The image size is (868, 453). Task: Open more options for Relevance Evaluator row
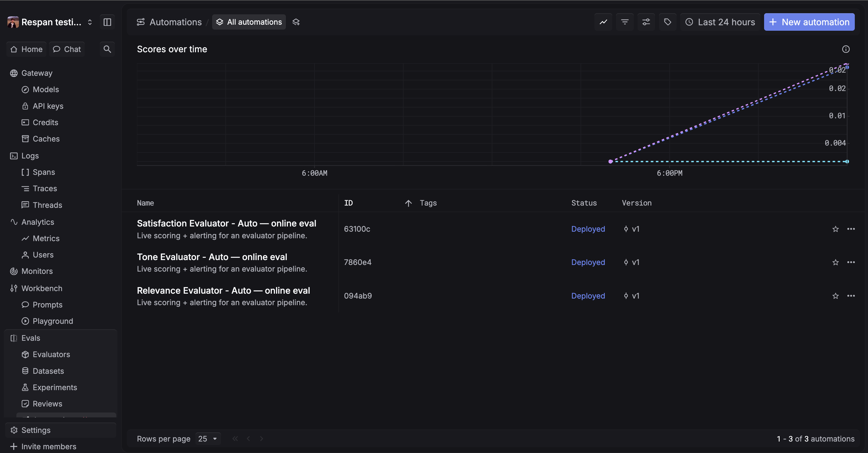tap(851, 296)
